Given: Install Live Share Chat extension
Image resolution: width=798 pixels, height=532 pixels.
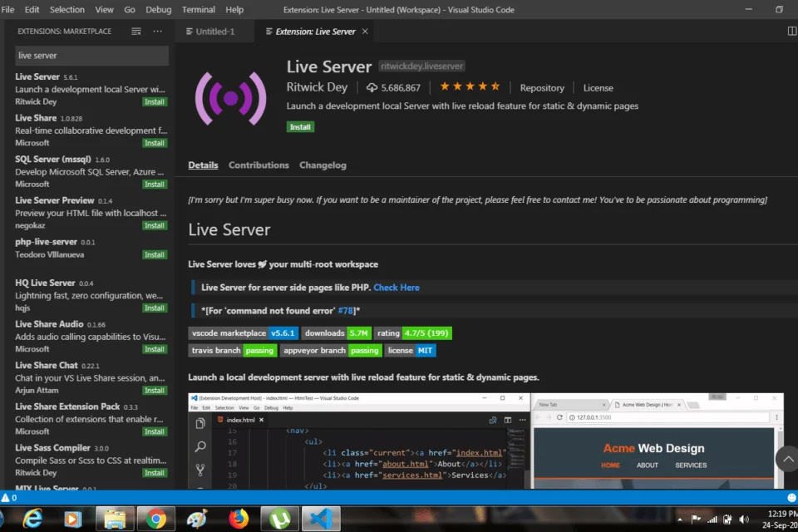Looking at the screenshot, I should pos(155,391).
